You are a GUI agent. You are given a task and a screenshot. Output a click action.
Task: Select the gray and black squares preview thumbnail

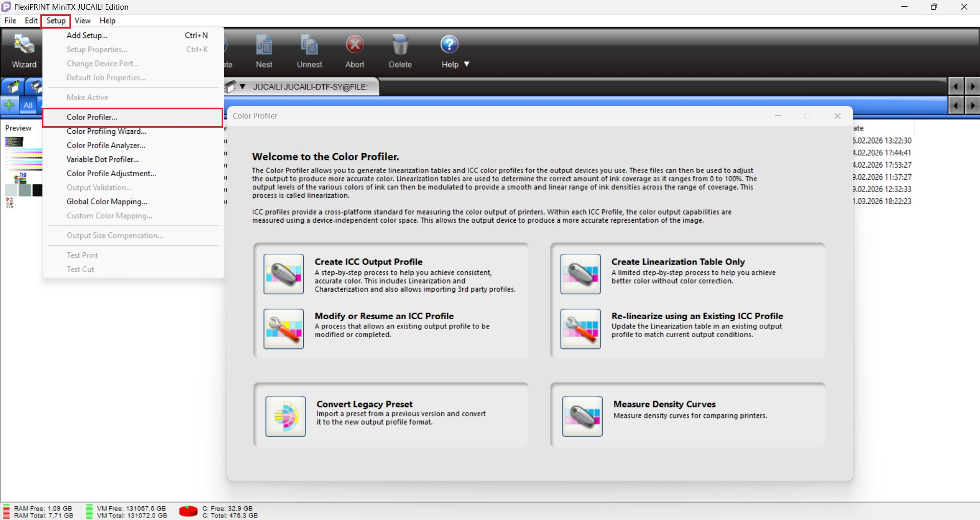(x=24, y=191)
